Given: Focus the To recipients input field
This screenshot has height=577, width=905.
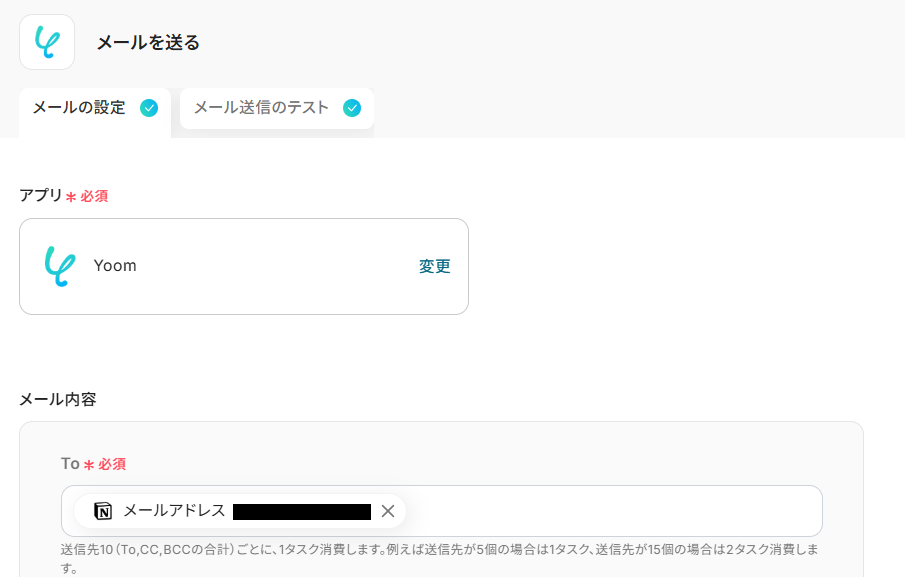Looking at the screenshot, I should (x=442, y=511).
